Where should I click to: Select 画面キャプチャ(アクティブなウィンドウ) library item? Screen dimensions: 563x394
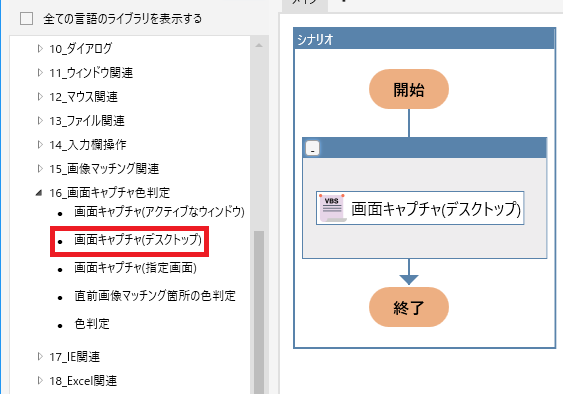(159, 212)
